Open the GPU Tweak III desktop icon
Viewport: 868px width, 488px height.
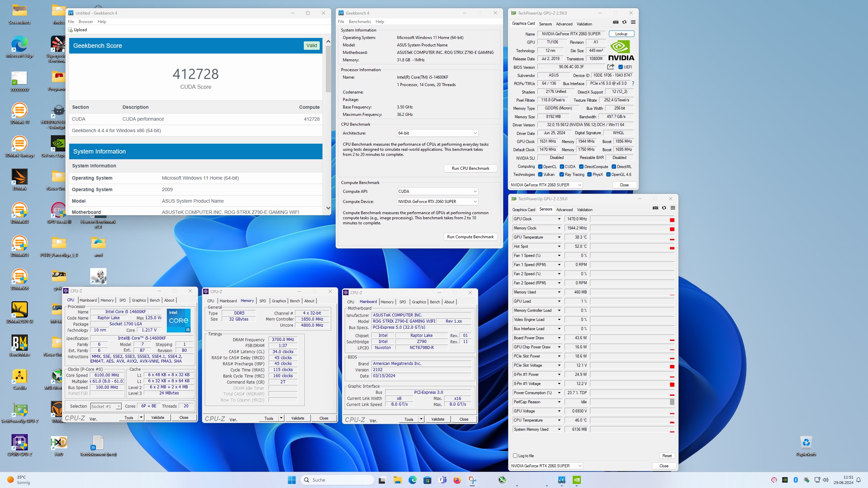click(59, 213)
